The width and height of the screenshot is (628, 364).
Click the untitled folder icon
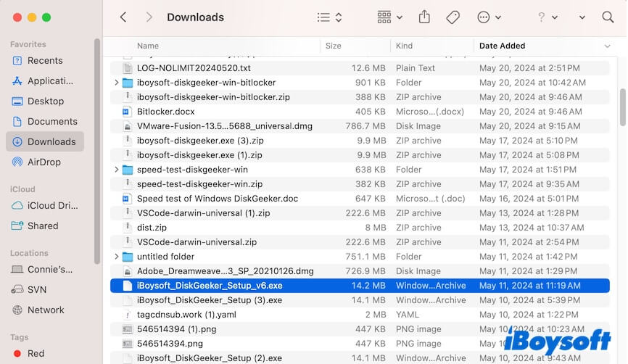(x=128, y=257)
